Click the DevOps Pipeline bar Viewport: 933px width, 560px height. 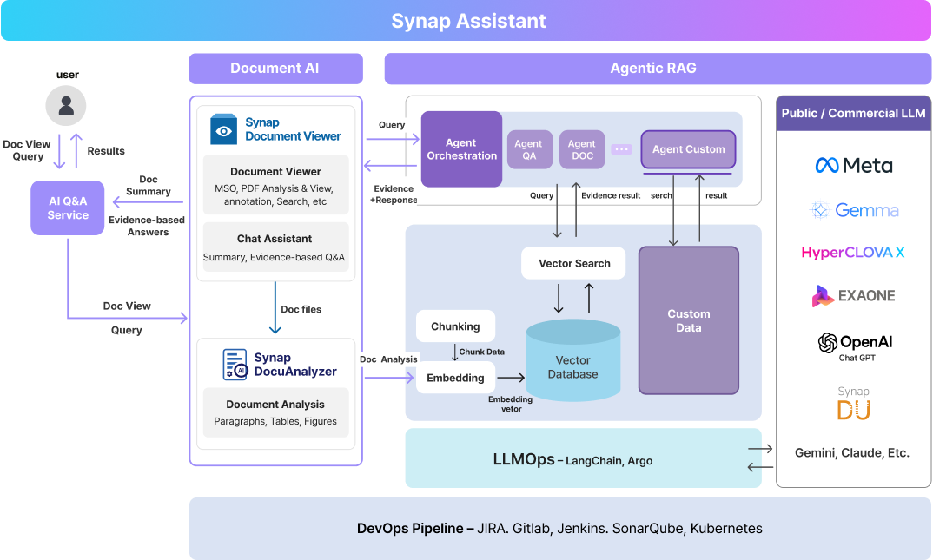pos(560,529)
